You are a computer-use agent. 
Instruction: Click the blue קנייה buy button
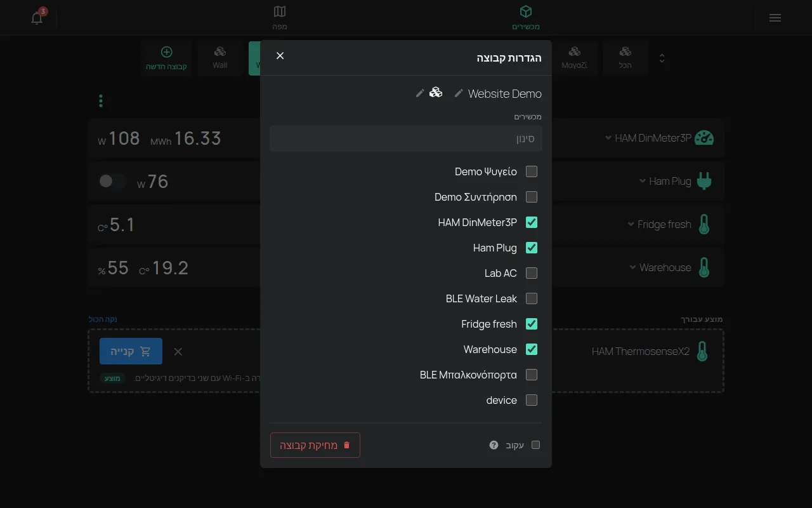coord(131,351)
